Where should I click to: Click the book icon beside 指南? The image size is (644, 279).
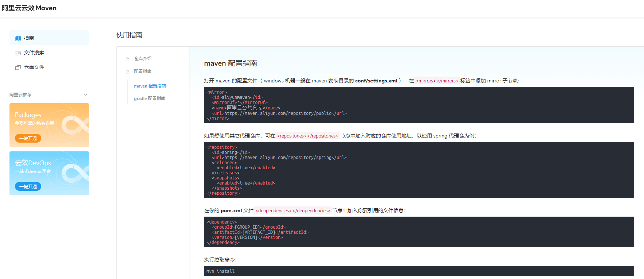[18, 38]
